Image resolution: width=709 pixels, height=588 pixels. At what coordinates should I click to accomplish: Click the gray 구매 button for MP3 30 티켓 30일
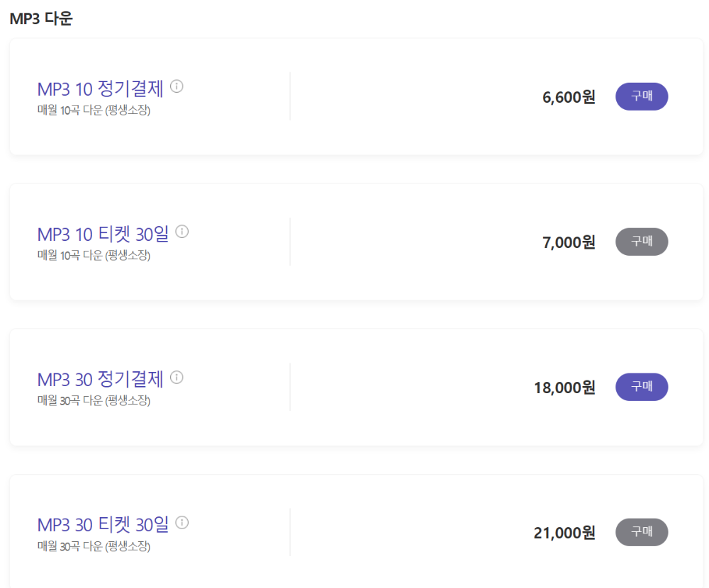pyautogui.click(x=641, y=532)
